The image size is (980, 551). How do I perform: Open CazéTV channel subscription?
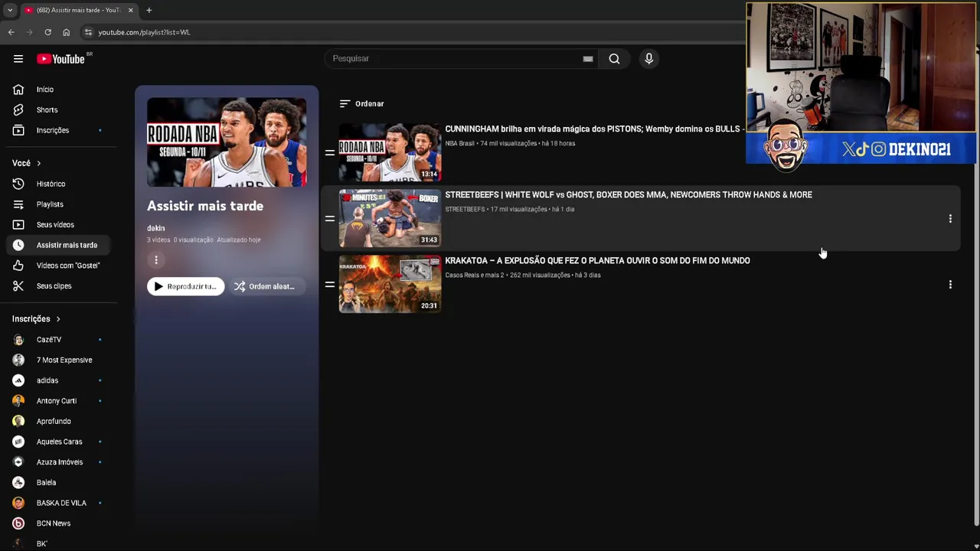[58, 340]
